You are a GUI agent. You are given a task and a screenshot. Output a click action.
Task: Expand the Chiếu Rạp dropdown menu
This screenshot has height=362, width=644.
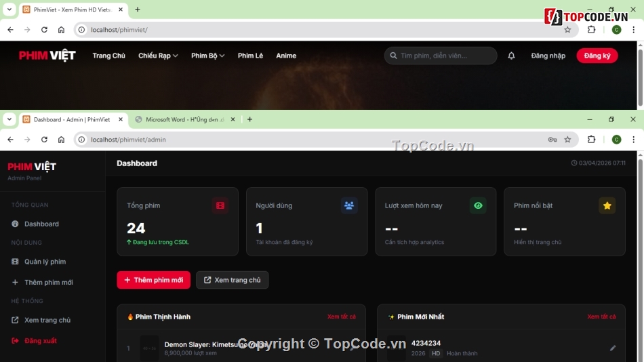[158, 56]
